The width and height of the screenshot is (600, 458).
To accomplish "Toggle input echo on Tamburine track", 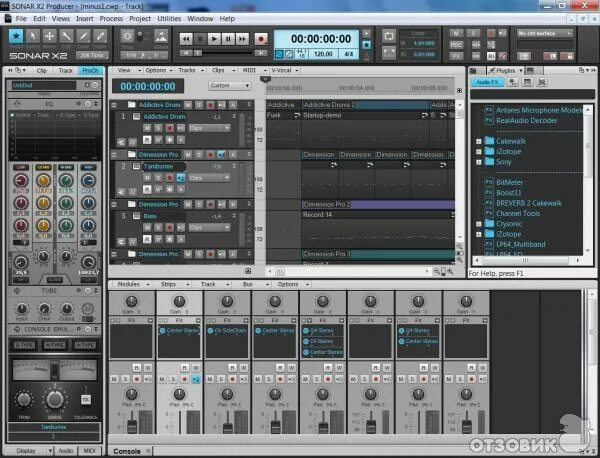I will coord(181,178).
